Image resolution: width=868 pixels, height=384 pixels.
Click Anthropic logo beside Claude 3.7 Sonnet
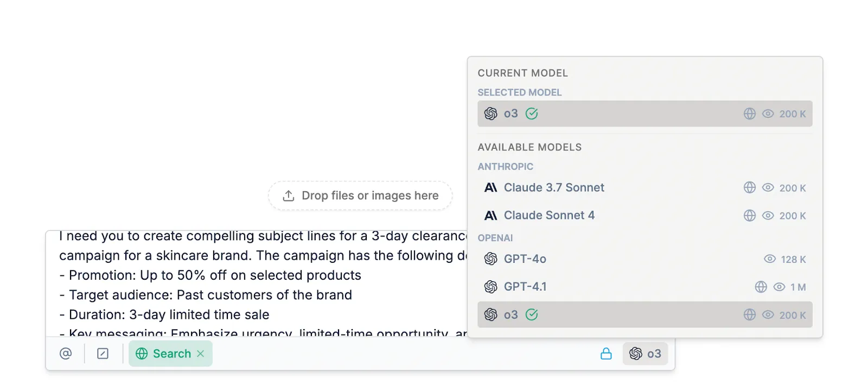pos(490,187)
